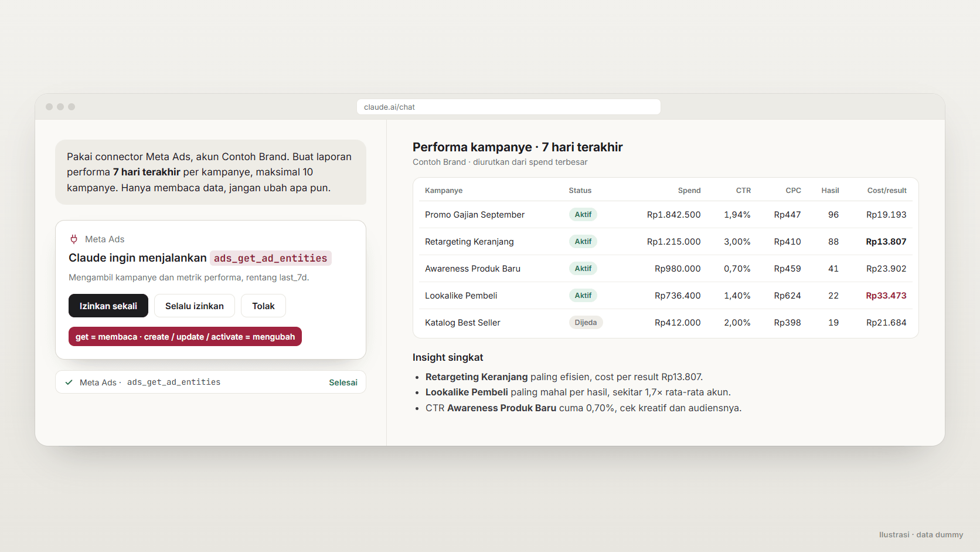Click the ads_get_ad_entities code tag in the prompt
The width and height of the screenshot is (980, 552).
271,258
